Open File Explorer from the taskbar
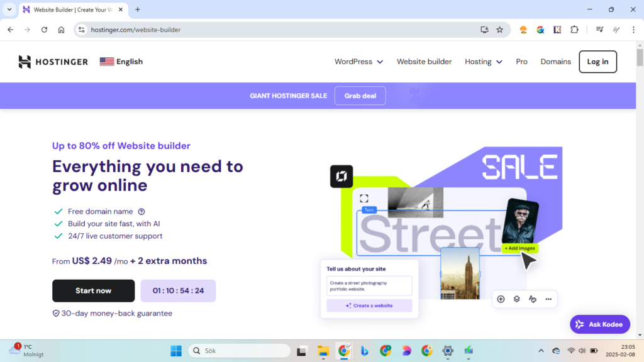Image resolution: width=644 pixels, height=362 pixels. tap(323, 351)
